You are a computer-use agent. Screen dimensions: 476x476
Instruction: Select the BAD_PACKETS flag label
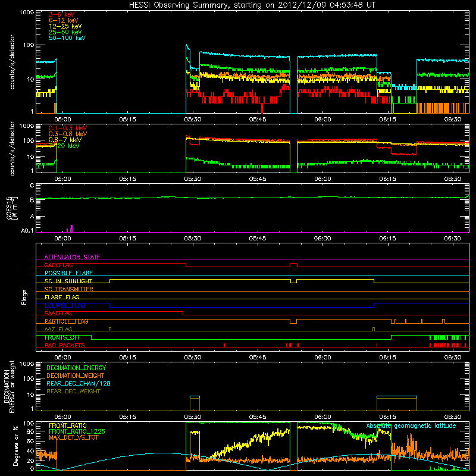pyautogui.click(x=65, y=345)
